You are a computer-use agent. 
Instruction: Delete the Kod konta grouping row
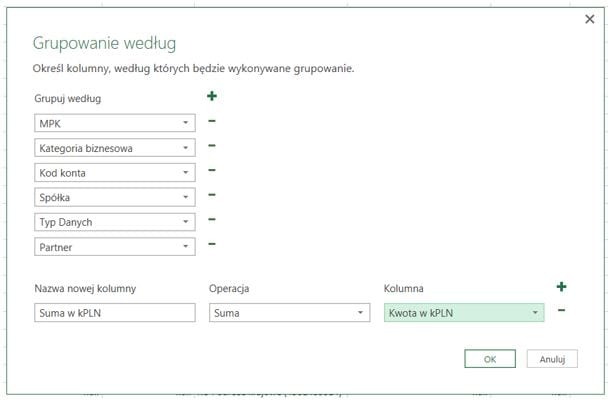212,172
